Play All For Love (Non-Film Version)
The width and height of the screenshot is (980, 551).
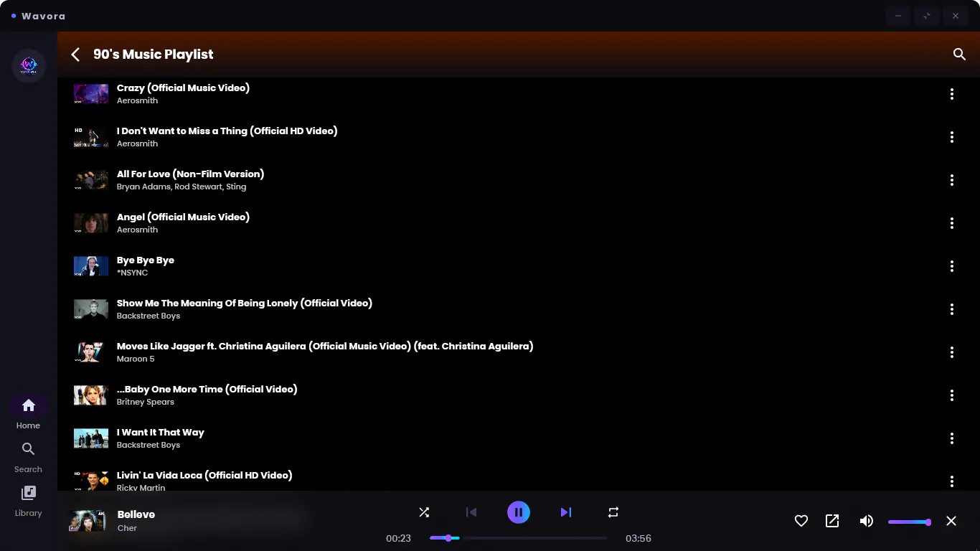190,174
